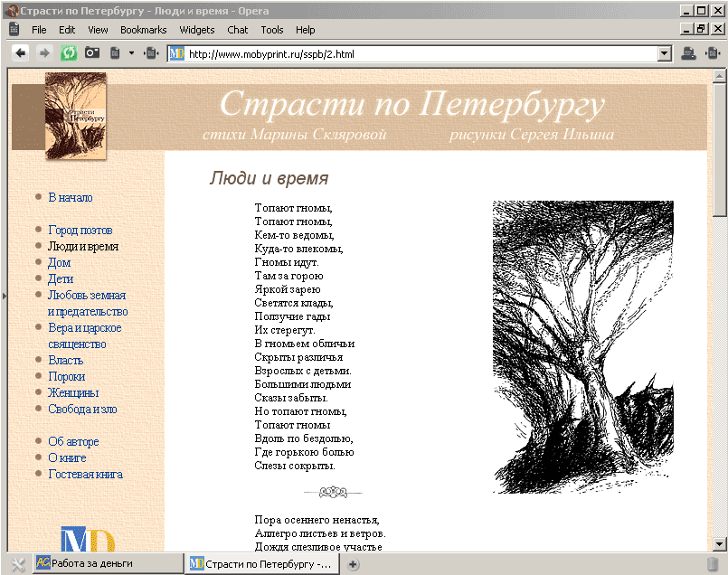Open the View menu
728x575 pixels.
click(x=98, y=30)
